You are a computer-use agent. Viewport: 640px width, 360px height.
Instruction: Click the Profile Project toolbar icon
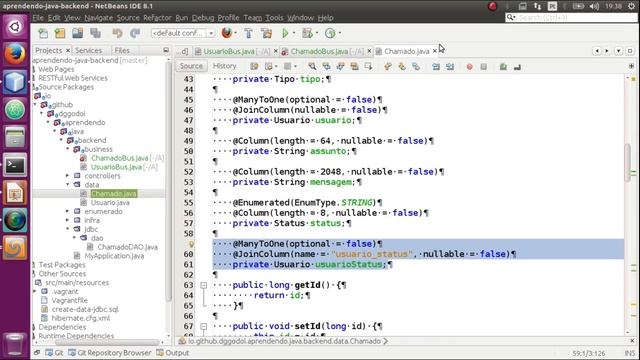tap(330, 33)
